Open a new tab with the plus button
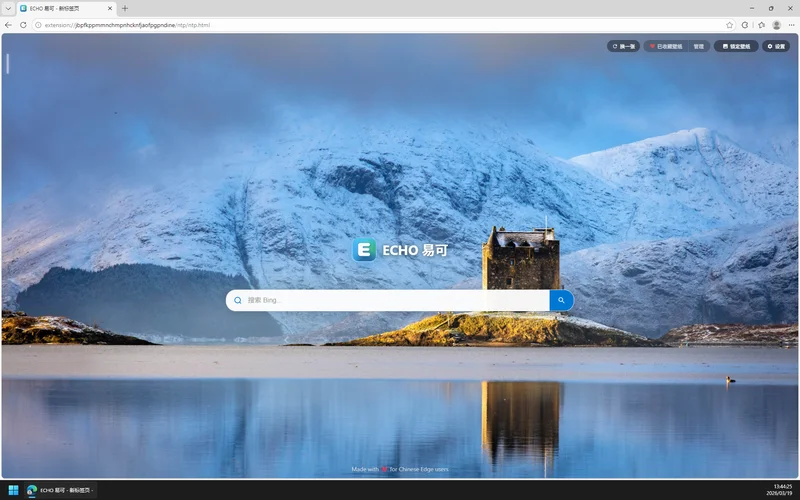The image size is (800, 500). 125,8
